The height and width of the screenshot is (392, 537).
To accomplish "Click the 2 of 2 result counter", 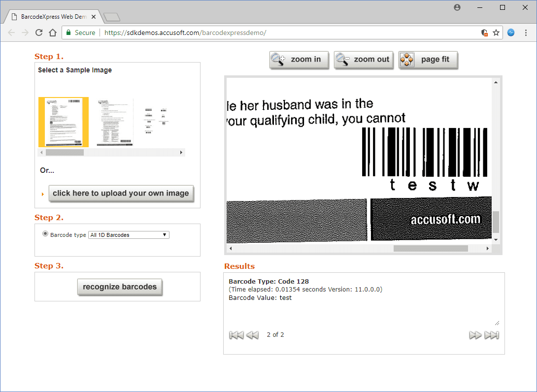I will click(x=275, y=335).
